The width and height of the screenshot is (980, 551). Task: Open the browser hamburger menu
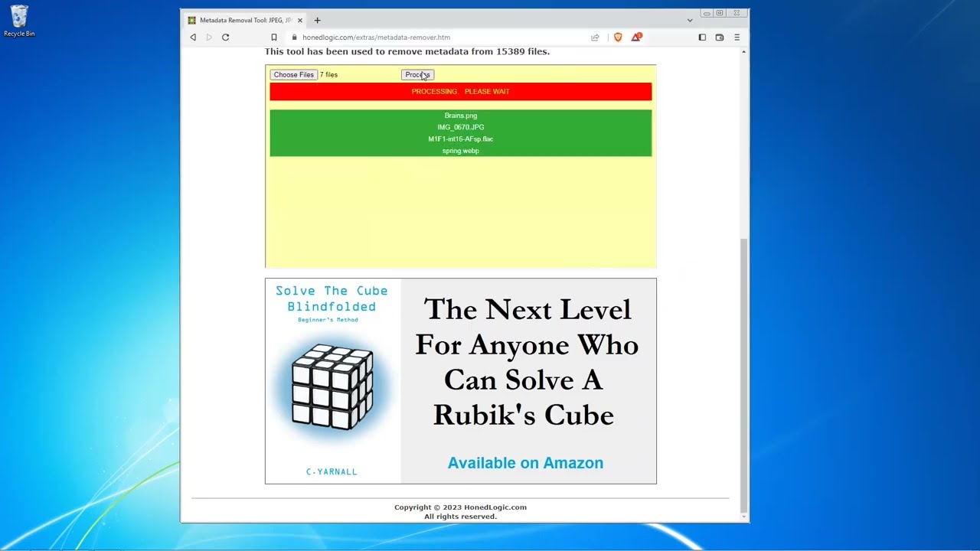coord(737,37)
